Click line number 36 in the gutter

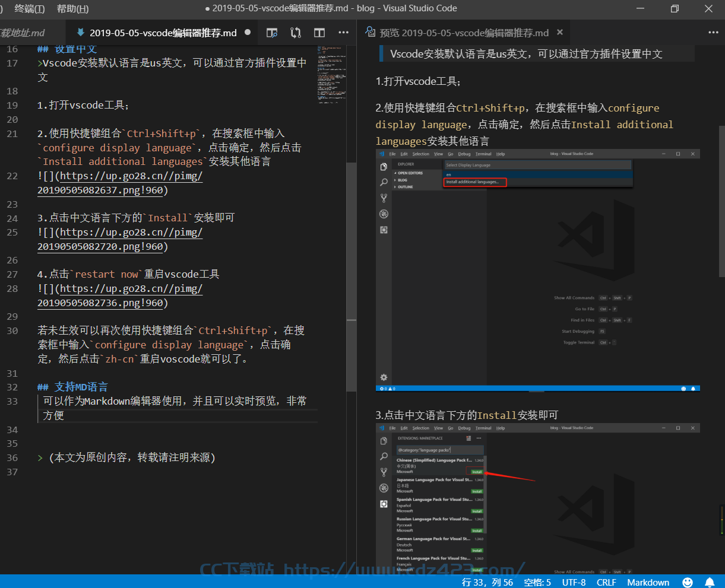click(12, 457)
